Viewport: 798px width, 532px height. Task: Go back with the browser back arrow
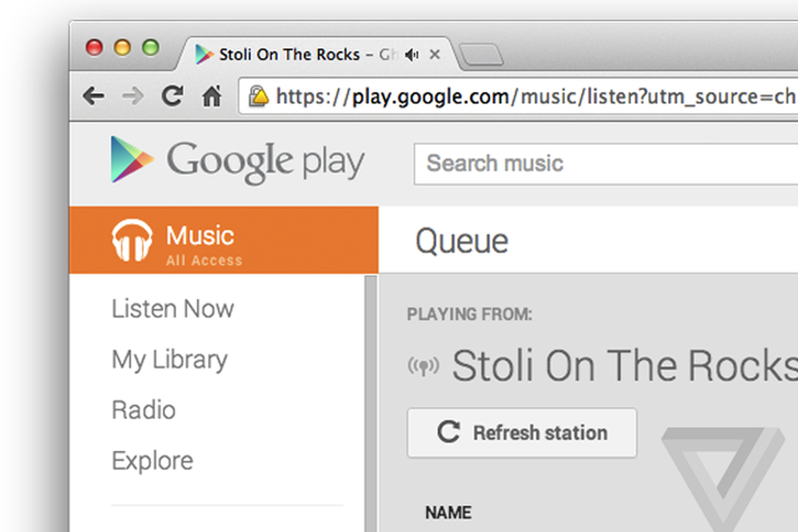[x=93, y=96]
